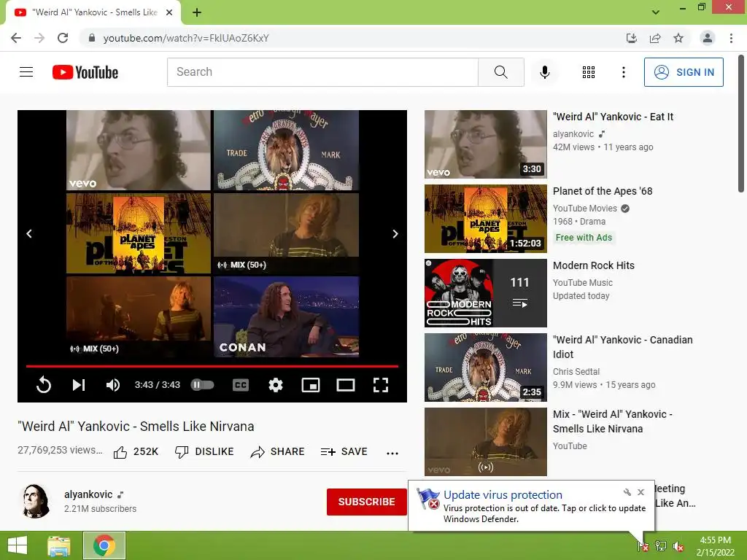Open Planet of the Apes '68 title
The height and width of the screenshot is (560, 747).
click(602, 191)
